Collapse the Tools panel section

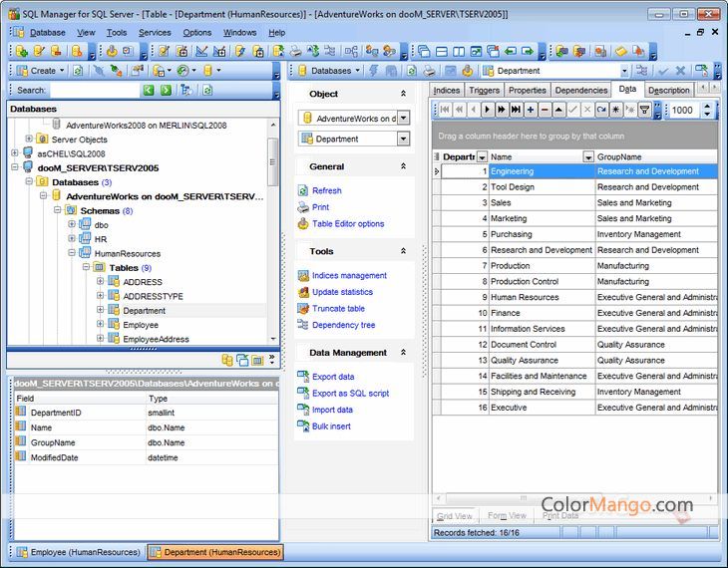coord(404,251)
